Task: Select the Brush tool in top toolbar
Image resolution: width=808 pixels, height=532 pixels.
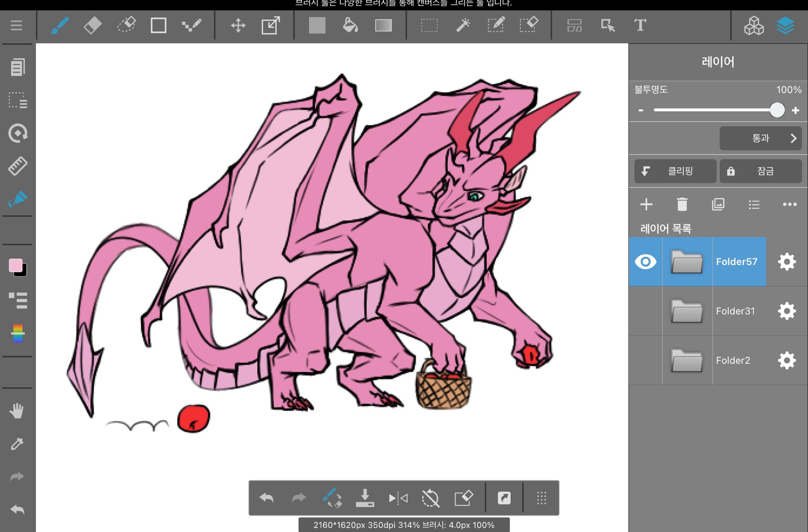Action: [x=60, y=26]
